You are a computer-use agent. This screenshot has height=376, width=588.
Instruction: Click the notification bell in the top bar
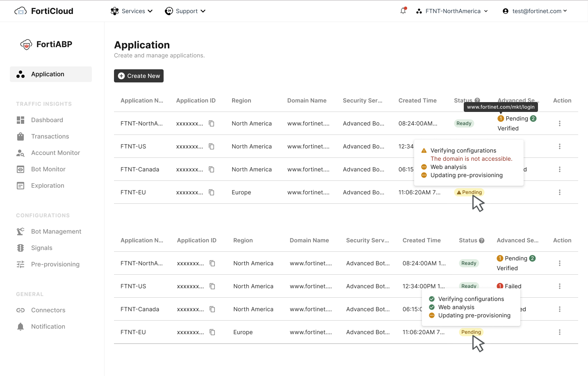point(403,11)
